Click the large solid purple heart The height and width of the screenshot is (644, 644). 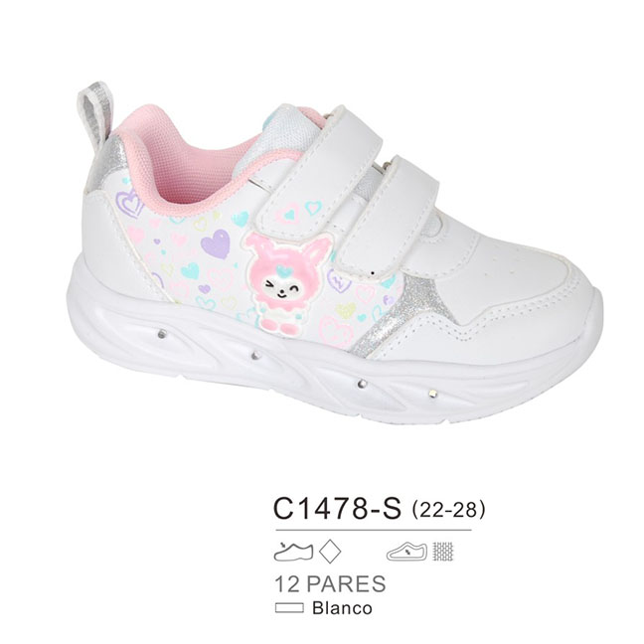[x=216, y=243]
